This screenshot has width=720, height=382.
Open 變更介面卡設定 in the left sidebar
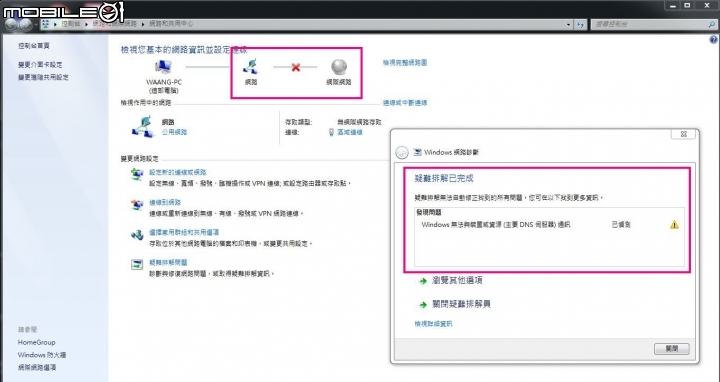pos(40,65)
